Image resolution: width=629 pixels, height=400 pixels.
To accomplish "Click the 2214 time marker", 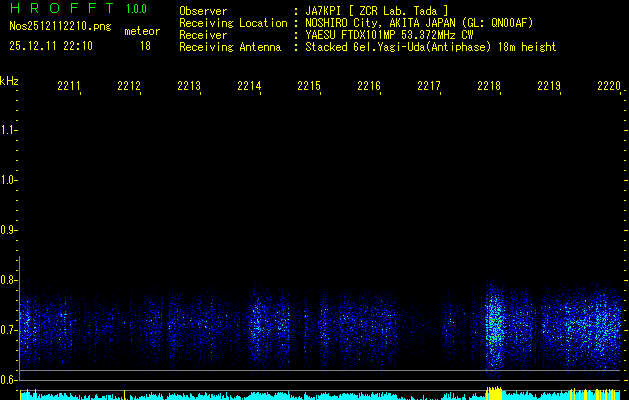I will click(x=249, y=87).
